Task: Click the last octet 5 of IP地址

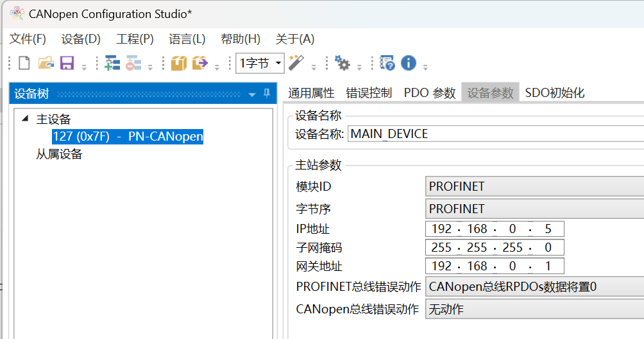Action: click(548, 229)
